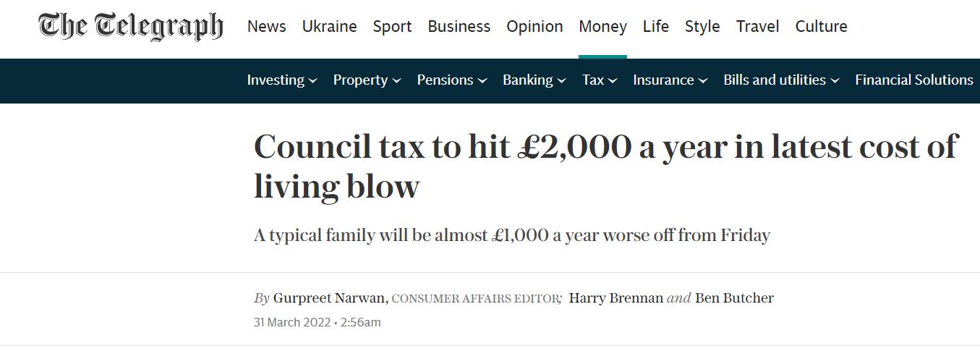The width and height of the screenshot is (980, 346).
Task: Open the Sport section
Action: click(392, 27)
